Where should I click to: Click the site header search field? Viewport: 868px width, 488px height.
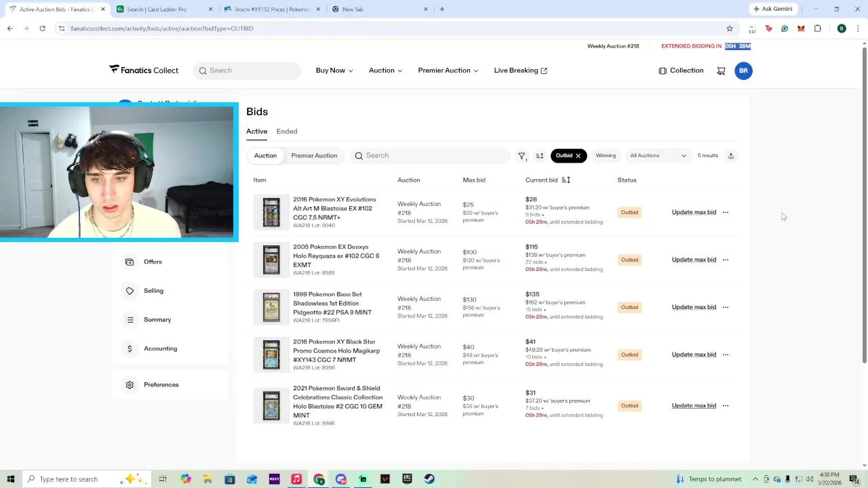247,70
